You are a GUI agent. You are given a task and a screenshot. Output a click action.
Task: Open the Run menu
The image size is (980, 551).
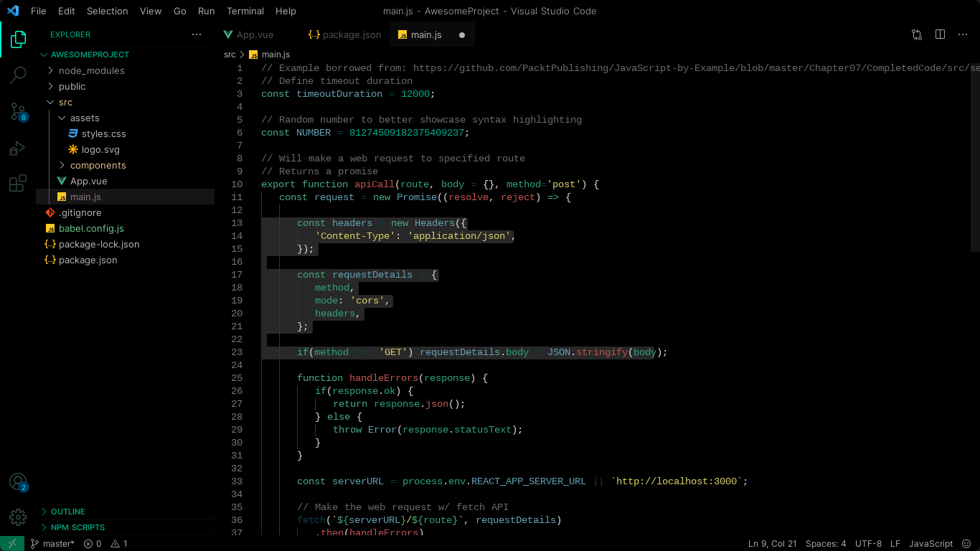(207, 11)
